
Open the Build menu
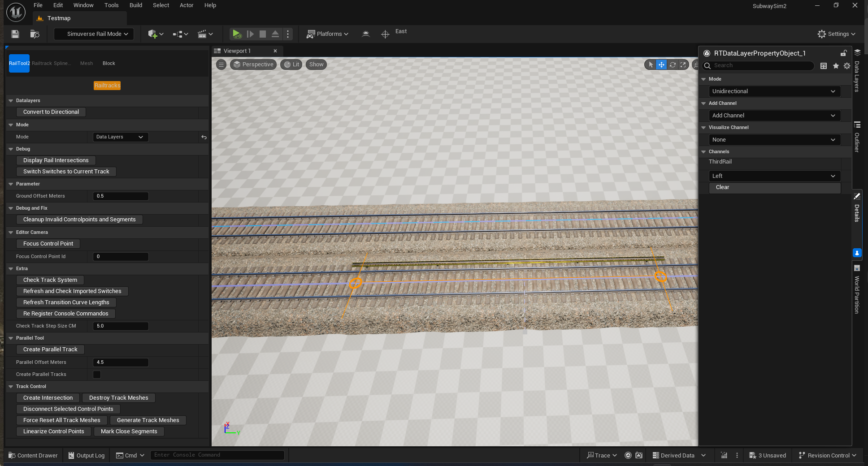(x=135, y=5)
